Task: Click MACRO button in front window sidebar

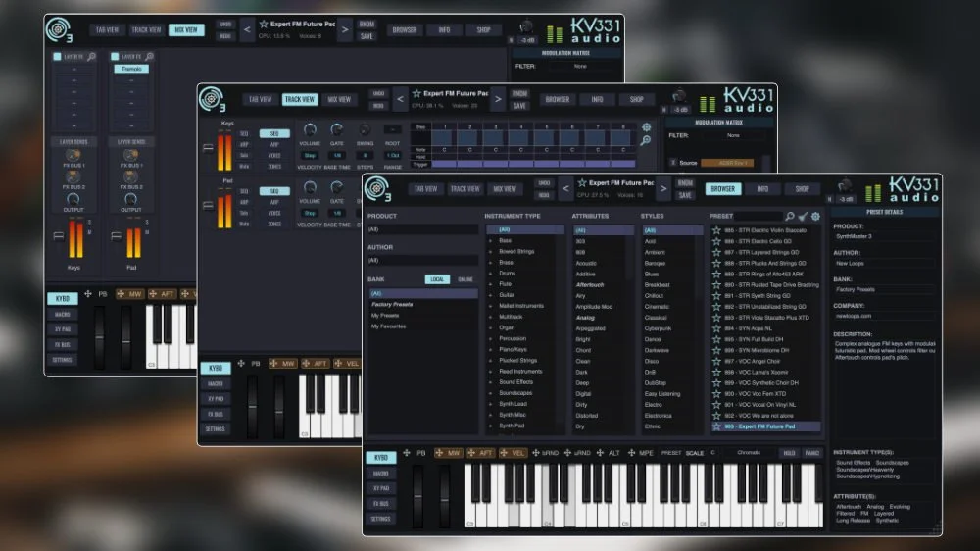Action: click(380, 473)
